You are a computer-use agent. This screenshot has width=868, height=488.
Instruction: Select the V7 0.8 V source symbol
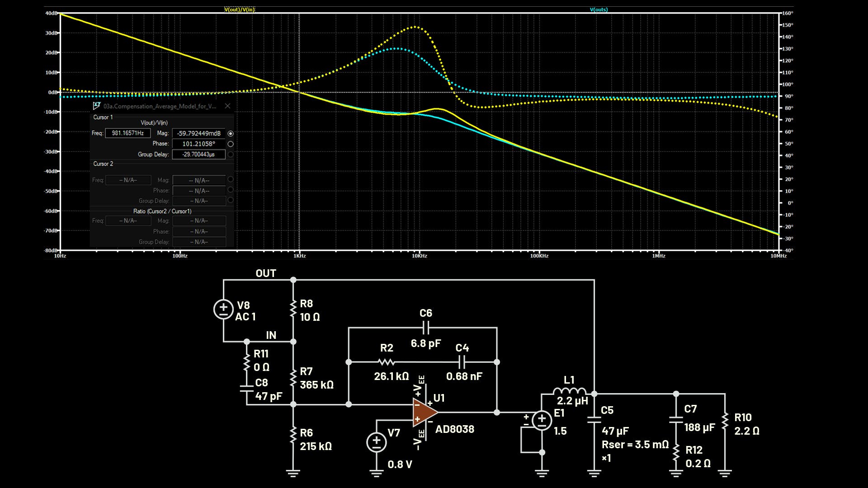(x=376, y=442)
